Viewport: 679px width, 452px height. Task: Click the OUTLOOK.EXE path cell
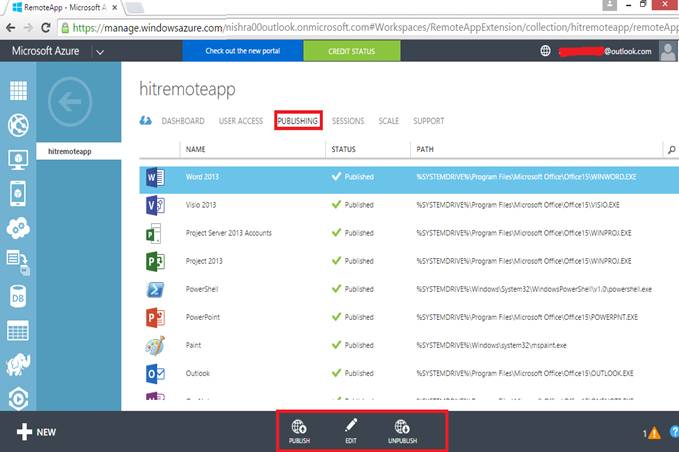[525, 373]
